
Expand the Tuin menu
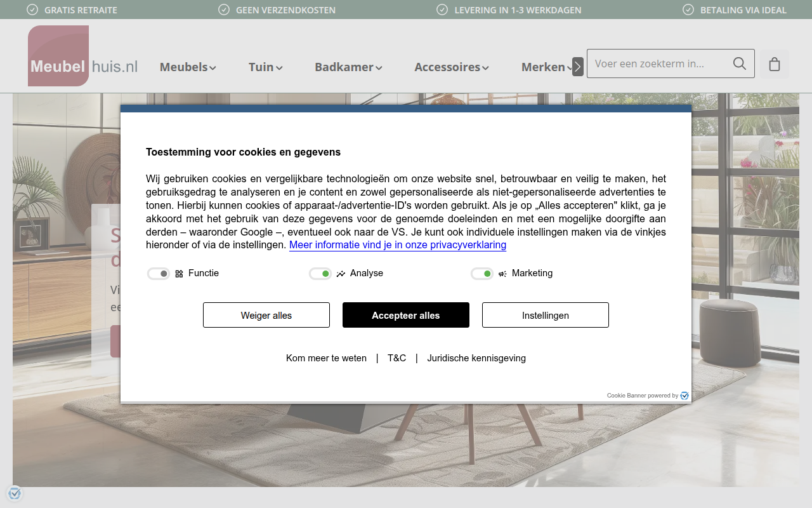point(265,67)
